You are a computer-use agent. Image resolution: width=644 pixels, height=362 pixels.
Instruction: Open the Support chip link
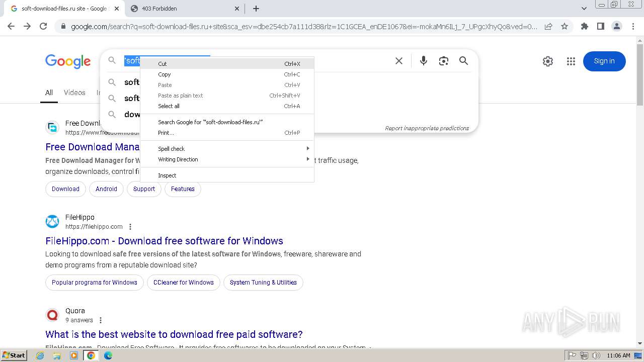point(144,189)
